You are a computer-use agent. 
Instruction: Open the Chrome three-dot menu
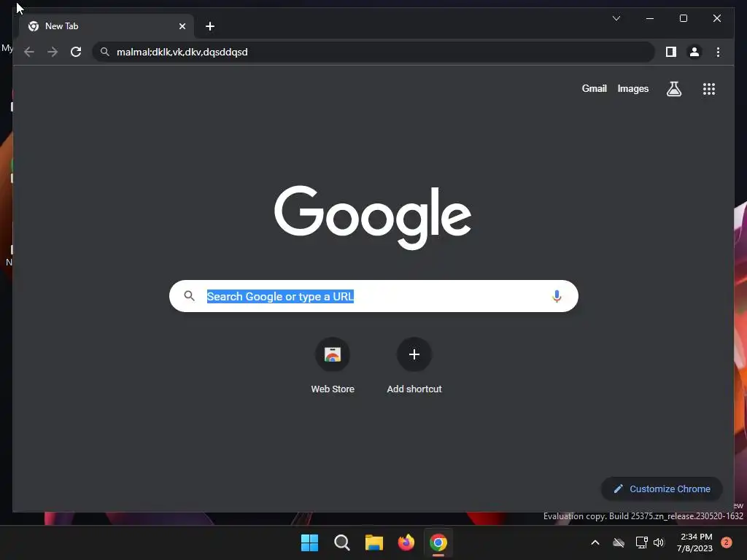coord(718,52)
